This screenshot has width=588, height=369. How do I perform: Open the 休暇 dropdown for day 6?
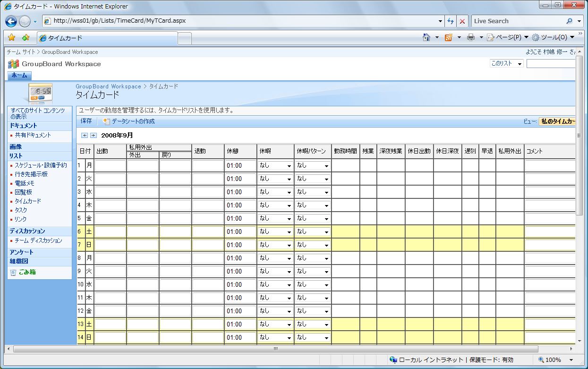pos(275,232)
